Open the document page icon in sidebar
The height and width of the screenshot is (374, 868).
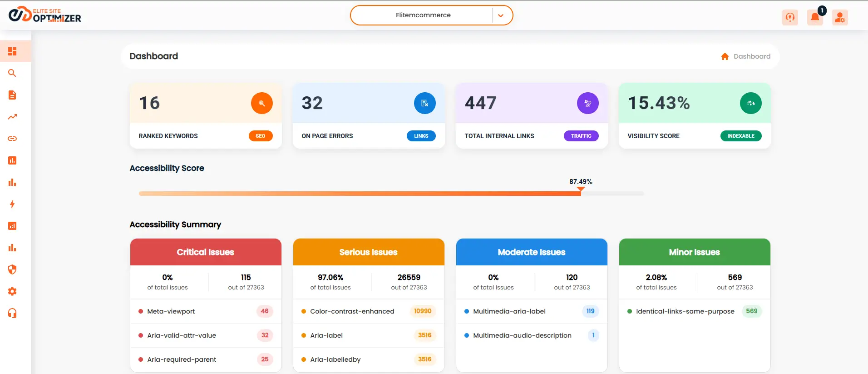pyautogui.click(x=12, y=95)
